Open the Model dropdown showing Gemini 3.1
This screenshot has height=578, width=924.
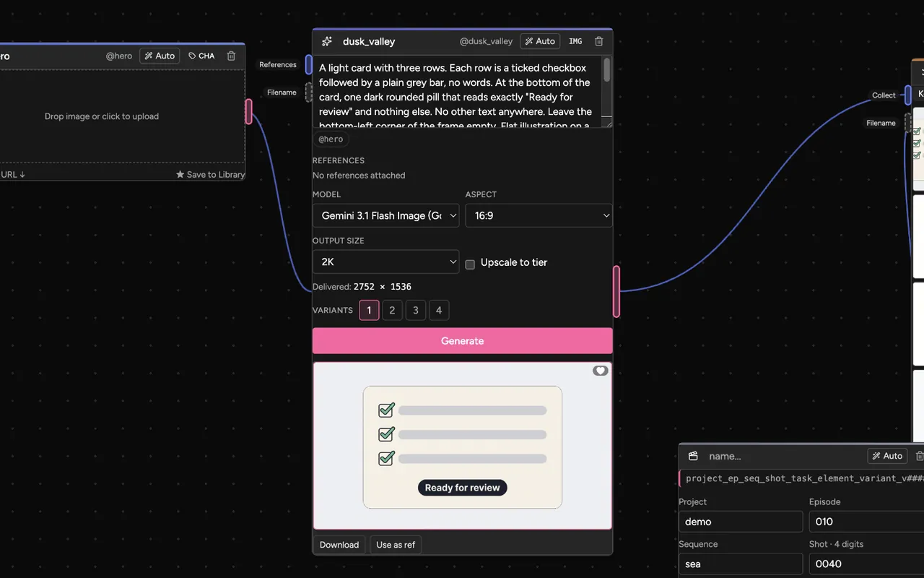pyautogui.click(x=385, y=215)
